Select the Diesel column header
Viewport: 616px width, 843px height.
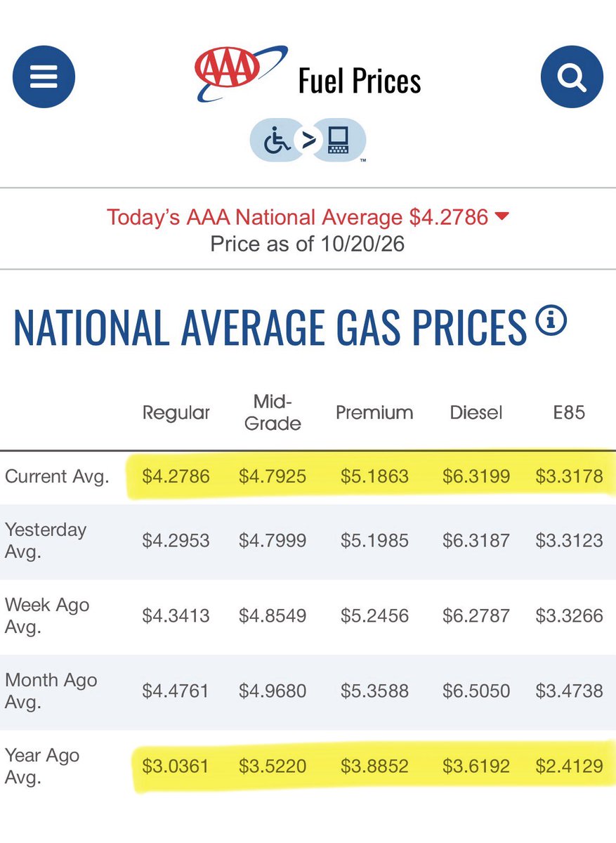(x=476, y=412)
